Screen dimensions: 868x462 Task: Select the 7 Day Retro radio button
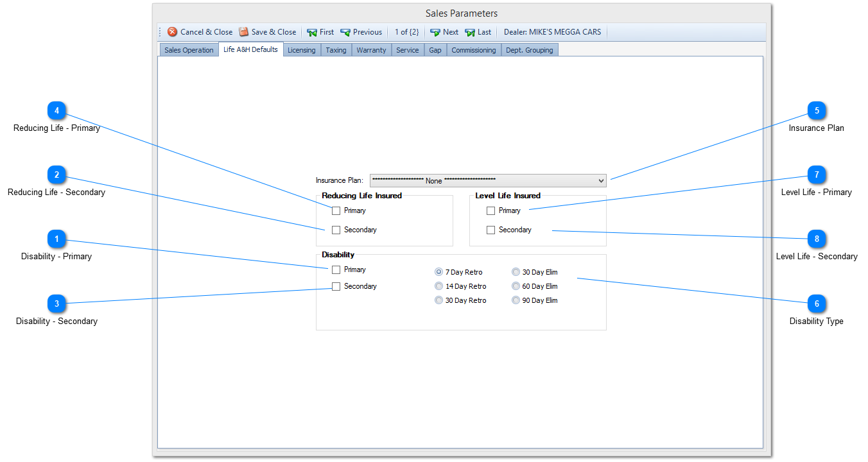click(x=439, y=272)
